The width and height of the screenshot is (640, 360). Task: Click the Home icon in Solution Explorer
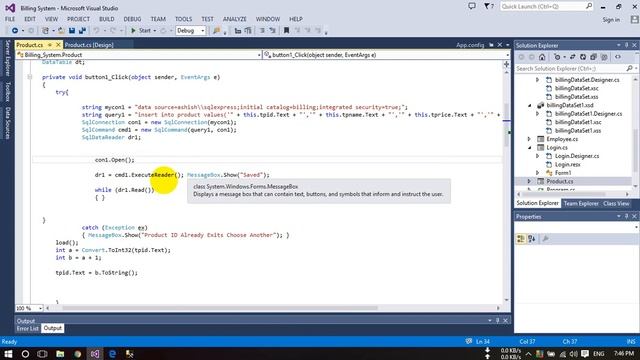[x=542, y=57]
